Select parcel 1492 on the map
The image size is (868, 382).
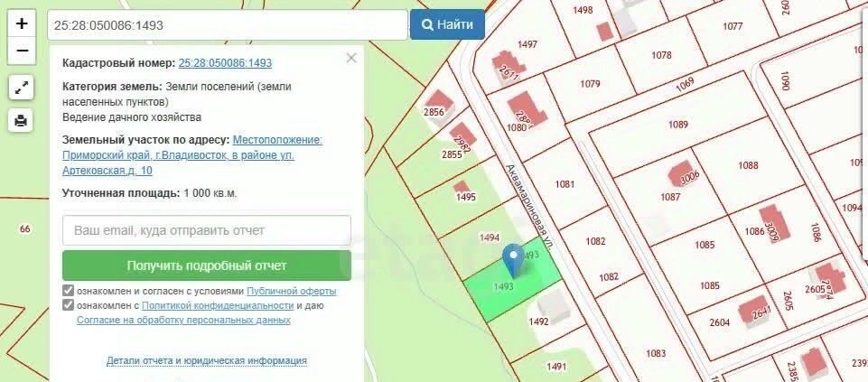point(538,321)
